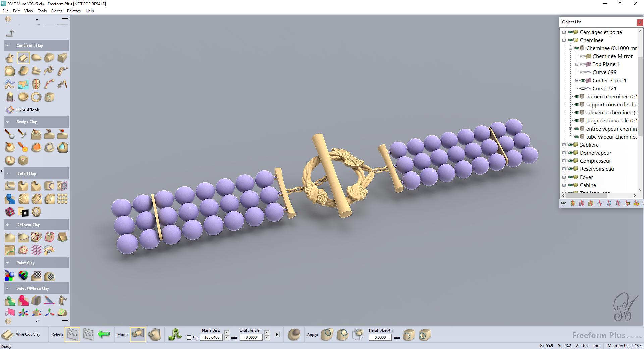Screen dimensions: 644x349
Task: Hide the Sabliere folder via eye icon
Action: coord(570,145)
